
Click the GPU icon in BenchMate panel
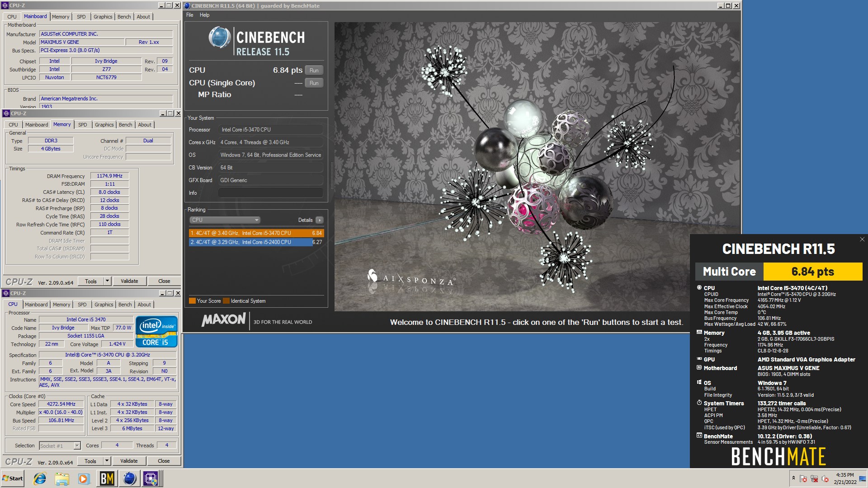[x=699, y=359]
